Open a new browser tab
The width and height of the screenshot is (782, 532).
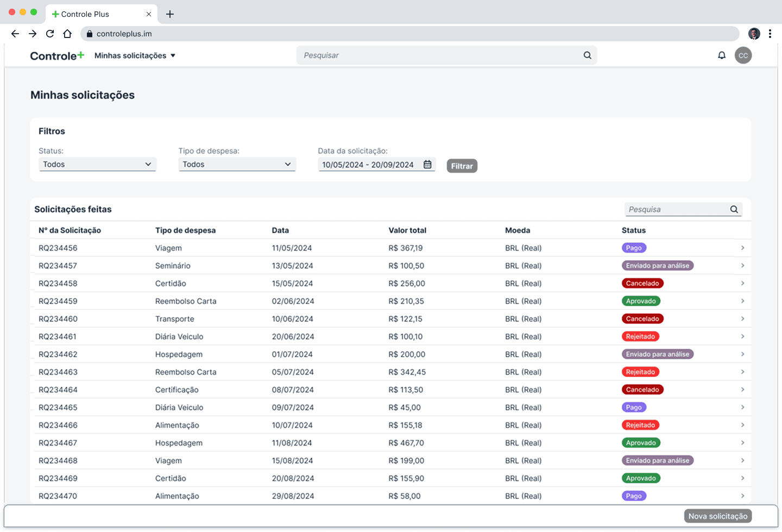(170, 14)
